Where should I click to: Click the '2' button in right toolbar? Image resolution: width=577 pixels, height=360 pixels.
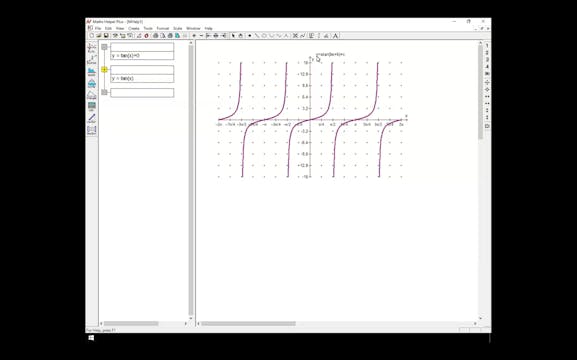(x=487, y=53)
